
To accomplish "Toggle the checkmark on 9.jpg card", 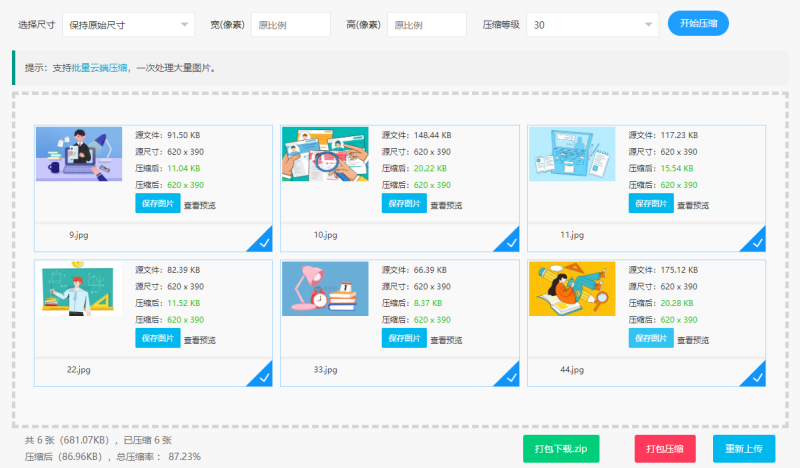I will click(263, 242).
